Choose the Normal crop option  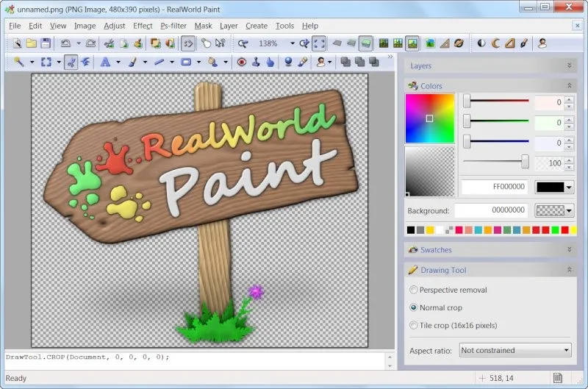tap(413, 307)
